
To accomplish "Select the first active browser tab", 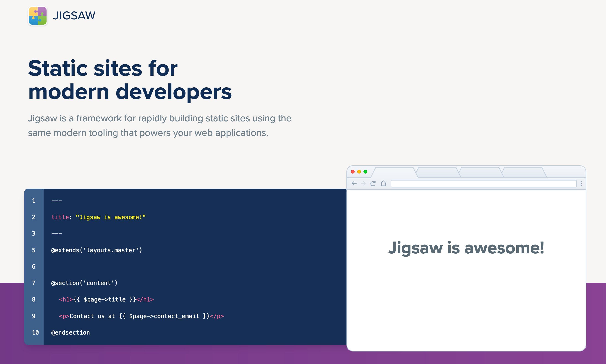I will click(394, 173).
